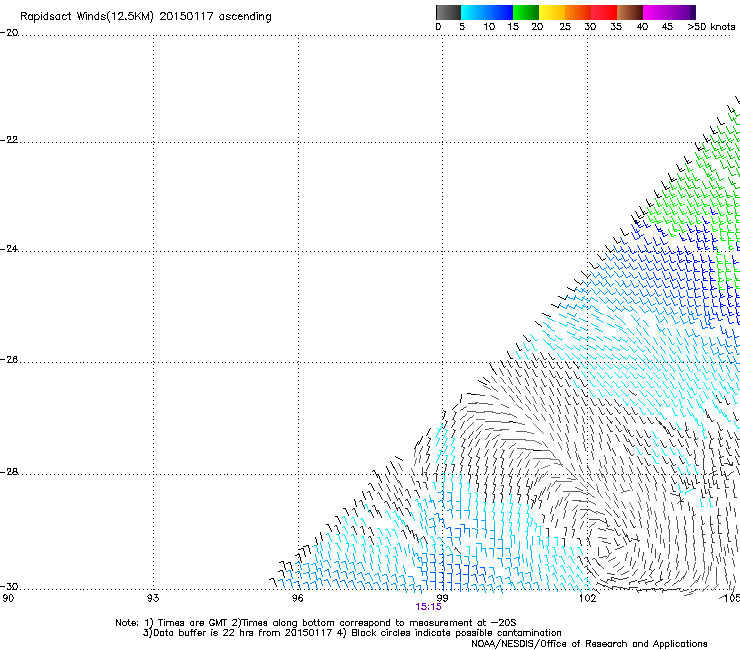
Task: Click the -20 latitude axis label
Action: pos(9,33)
